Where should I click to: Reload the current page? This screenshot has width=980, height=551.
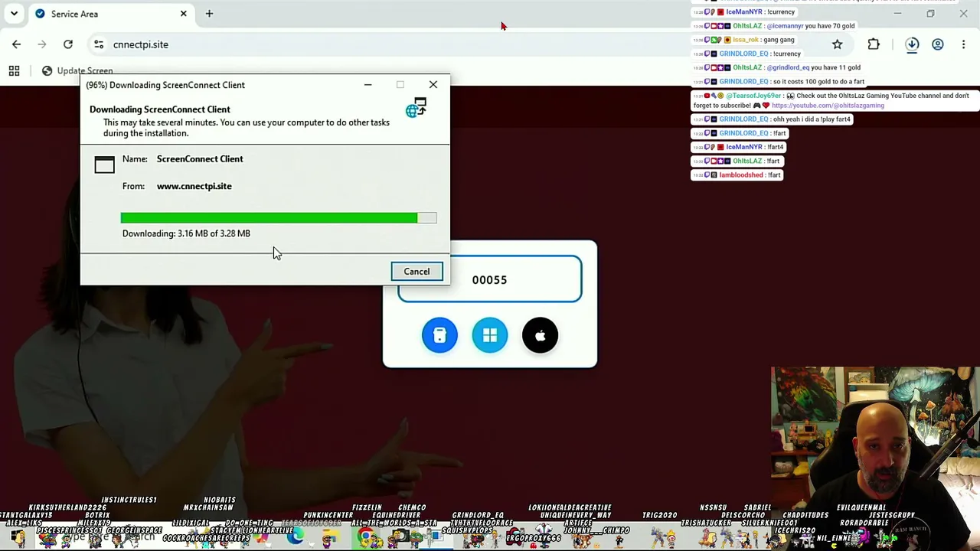coord(68,44)
